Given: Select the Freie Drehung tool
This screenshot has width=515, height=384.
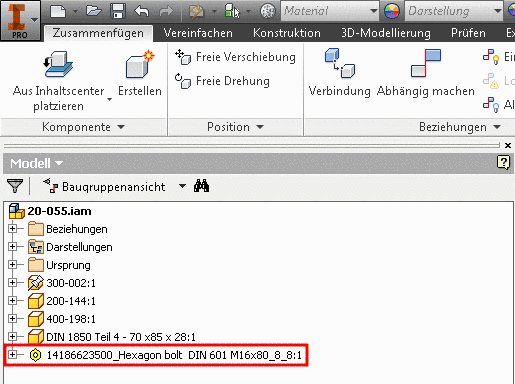Looking at the screenshot, I should [222, 81].
